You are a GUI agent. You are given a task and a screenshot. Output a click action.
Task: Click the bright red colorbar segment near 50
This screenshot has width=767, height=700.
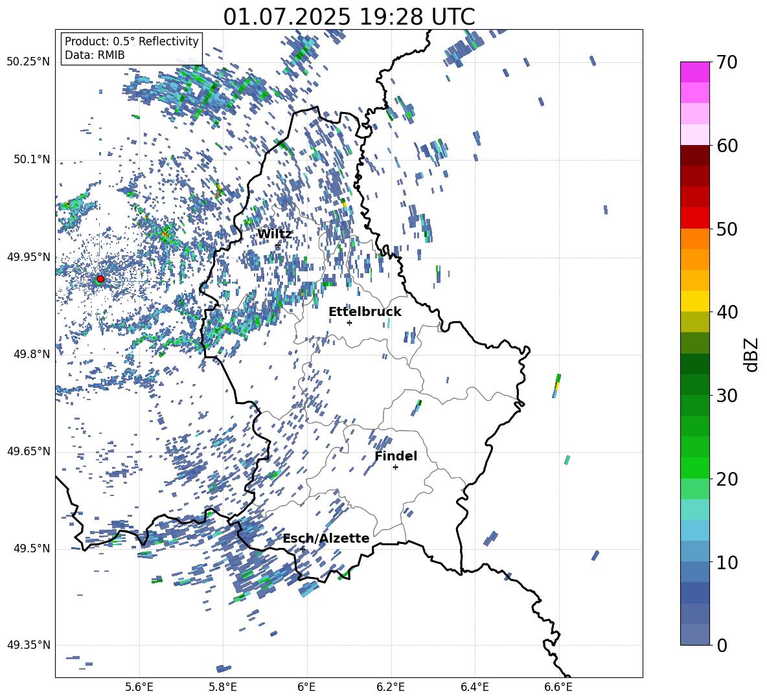pos(695,218)
